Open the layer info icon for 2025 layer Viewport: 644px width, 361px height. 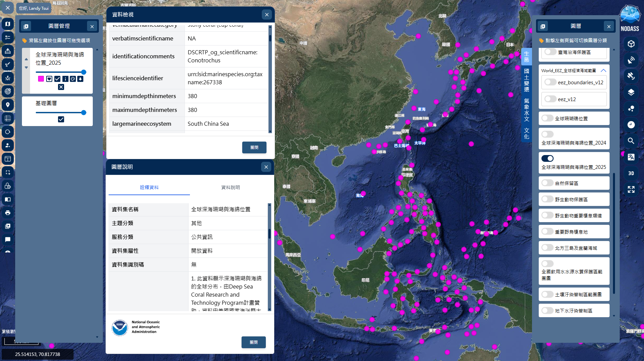[65, 79]
